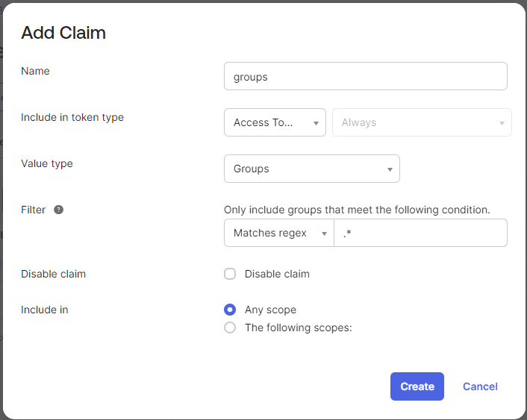This screenshot has width=527, height=420.
Task: Click the Disable claim row label on left
Action: 54,274
